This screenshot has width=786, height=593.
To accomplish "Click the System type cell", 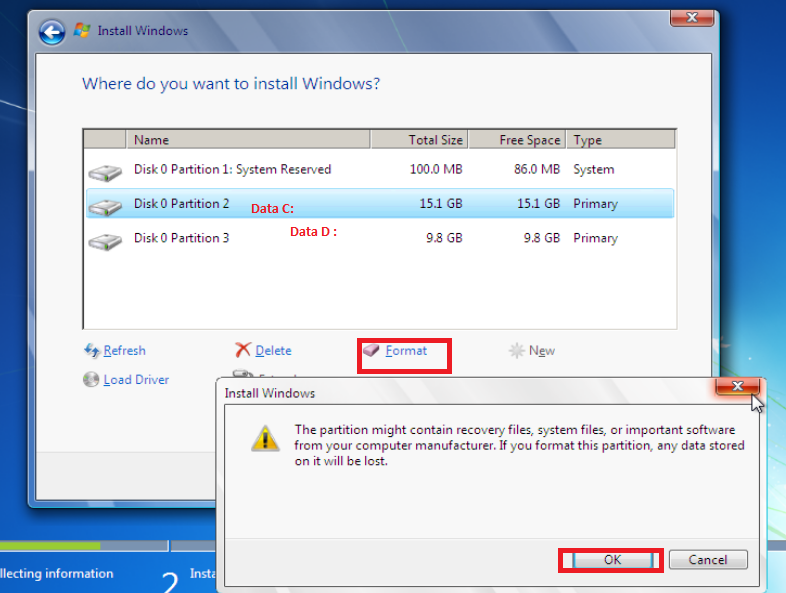I will pyautogui.click(x=594, y=169).
